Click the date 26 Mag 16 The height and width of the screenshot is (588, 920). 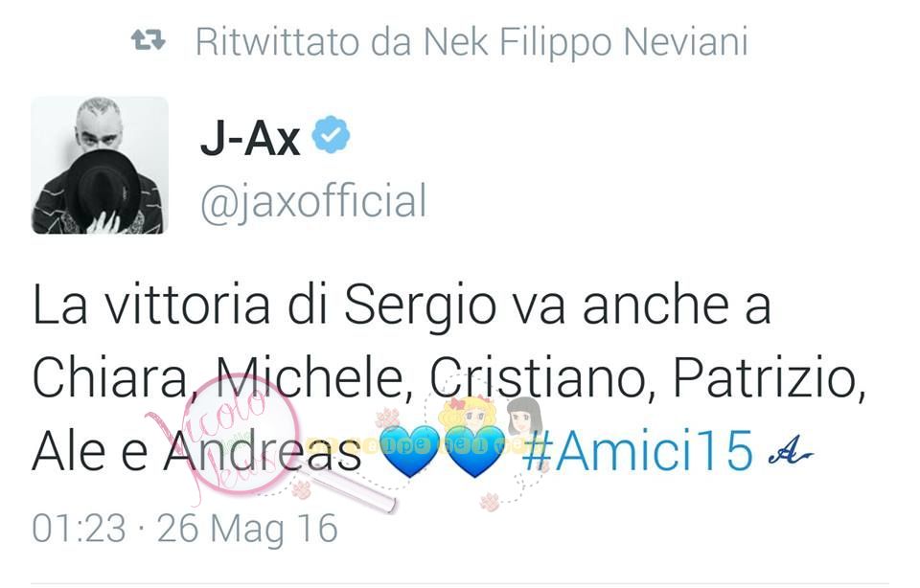pos(247,530)
